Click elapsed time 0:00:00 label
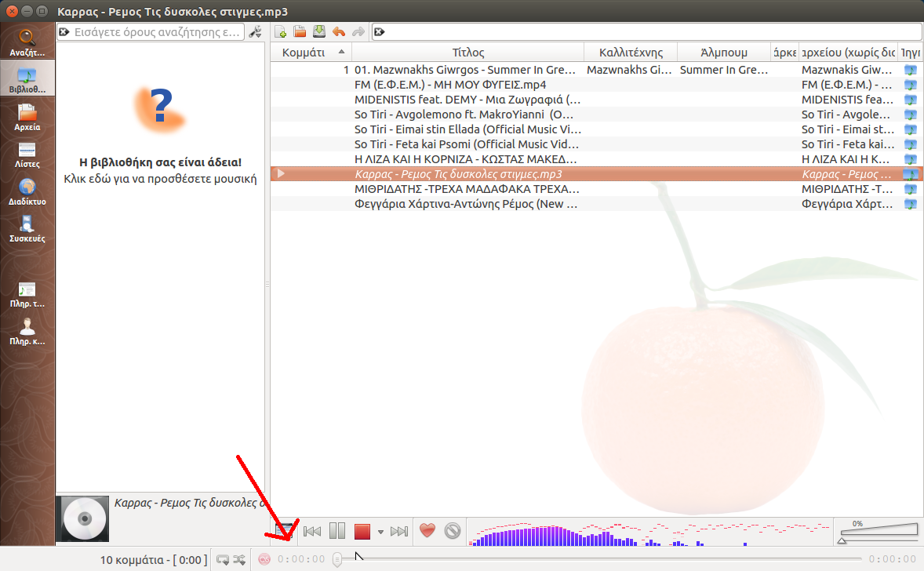924x571 pixels. [301, 559]
